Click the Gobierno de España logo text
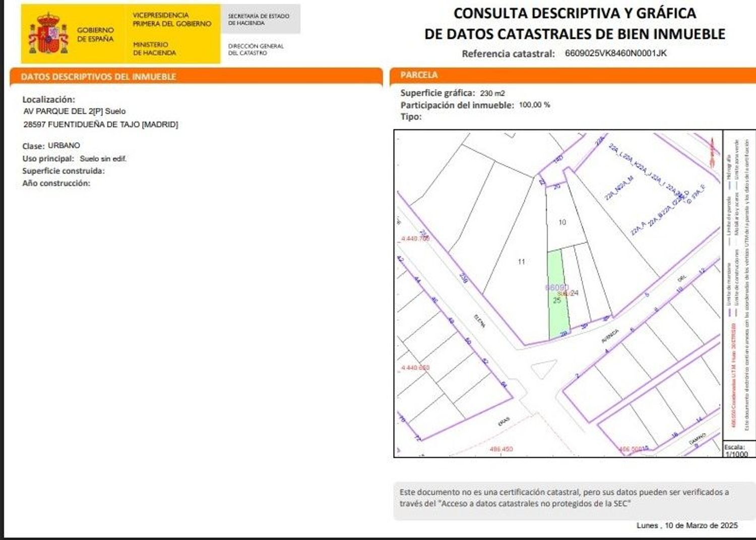The height and width of the screenshot is (540, 756). point(95,34)
